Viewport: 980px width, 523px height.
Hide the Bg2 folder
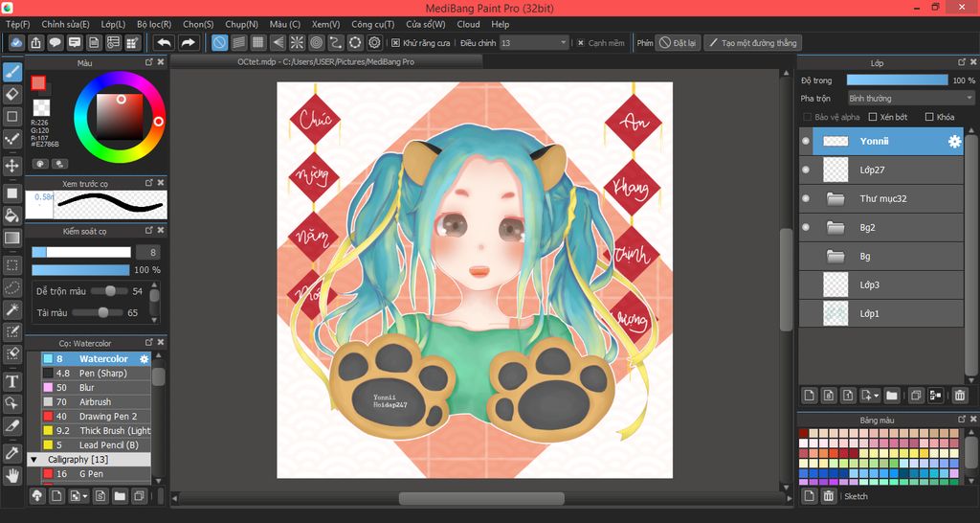point(806,227)
